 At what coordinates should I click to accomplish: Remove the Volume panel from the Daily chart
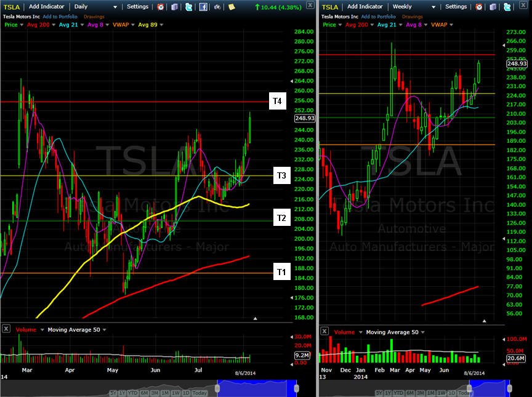pyautogui.click(x=6, y=329)
